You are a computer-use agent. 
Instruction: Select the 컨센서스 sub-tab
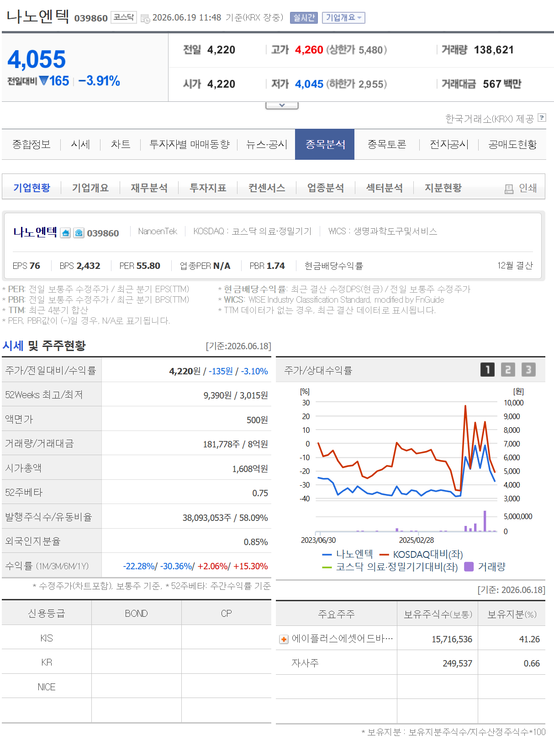[267, 188]
